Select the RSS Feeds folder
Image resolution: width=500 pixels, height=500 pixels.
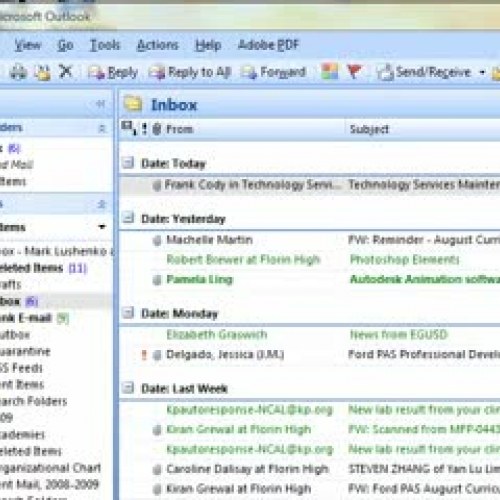(21, 368)
